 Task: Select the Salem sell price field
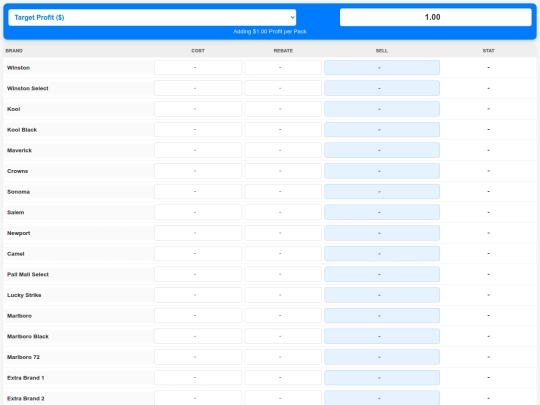(382, 212)
